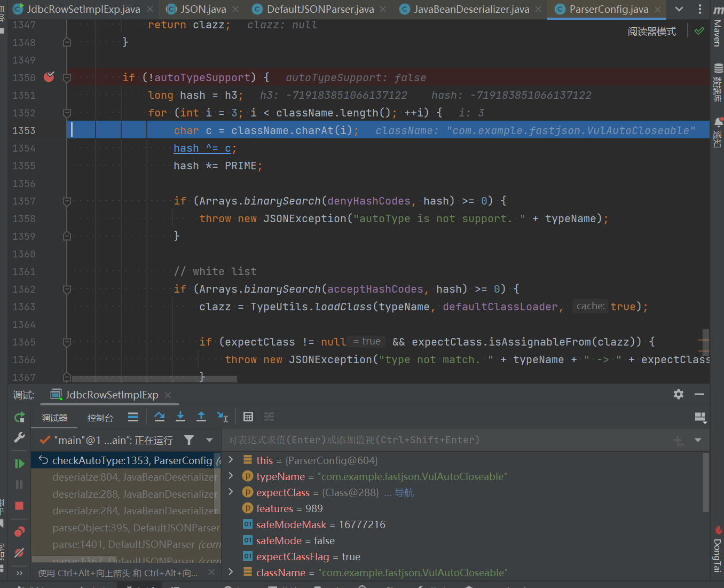724x588 pixels.
Task: Collapse the code block at line 1352
Action: [67, 113]
